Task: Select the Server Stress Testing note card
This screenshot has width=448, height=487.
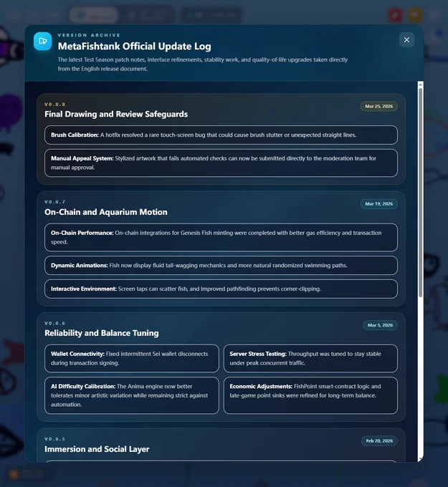Action: 310,358
